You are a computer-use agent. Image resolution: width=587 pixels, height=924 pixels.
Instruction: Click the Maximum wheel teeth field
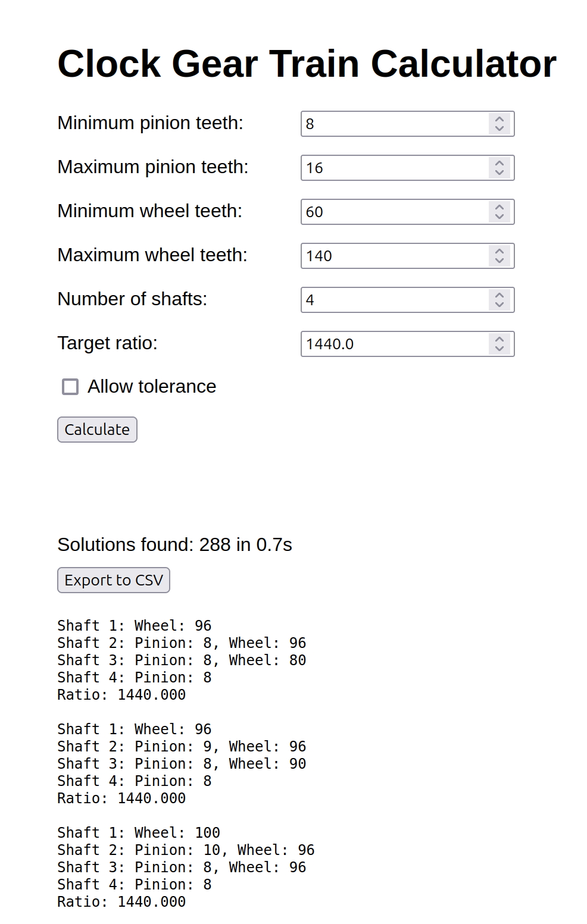[x=394, y=256]
